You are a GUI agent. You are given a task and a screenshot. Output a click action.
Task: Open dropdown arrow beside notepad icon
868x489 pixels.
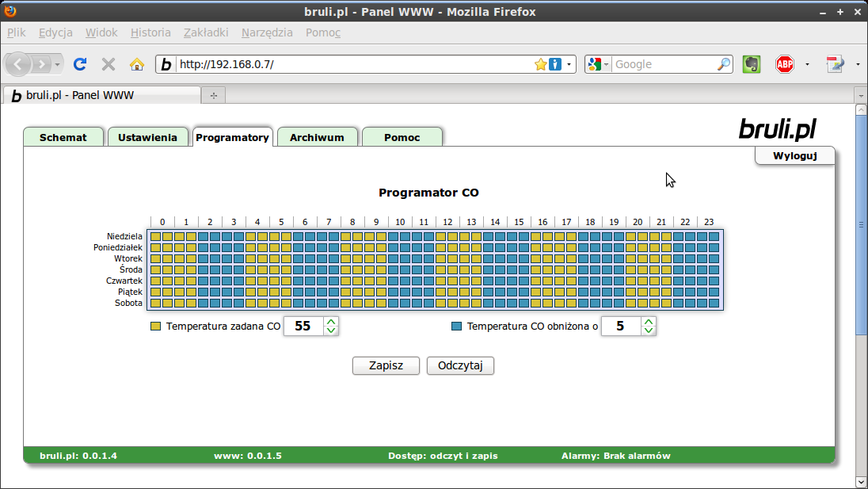point(858,64)
